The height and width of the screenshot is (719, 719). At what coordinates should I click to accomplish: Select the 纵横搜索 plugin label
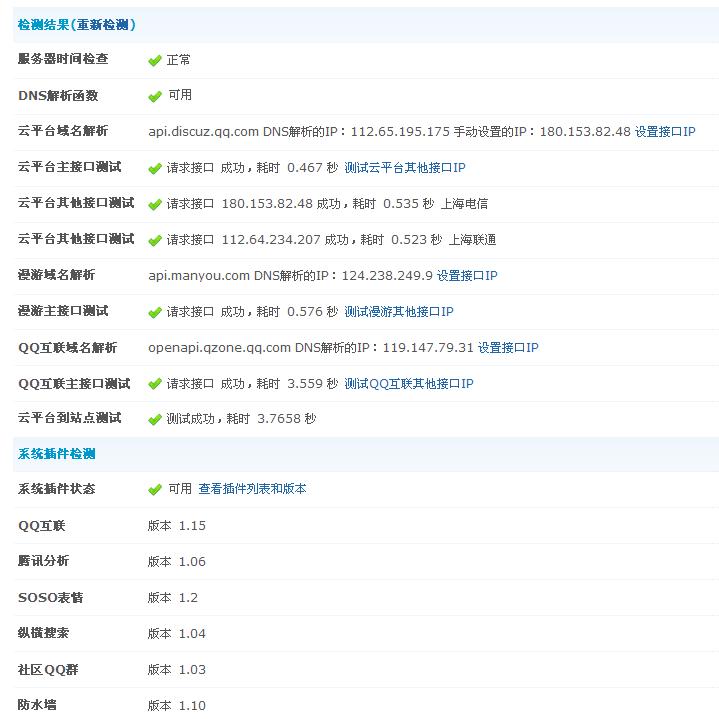43,633
